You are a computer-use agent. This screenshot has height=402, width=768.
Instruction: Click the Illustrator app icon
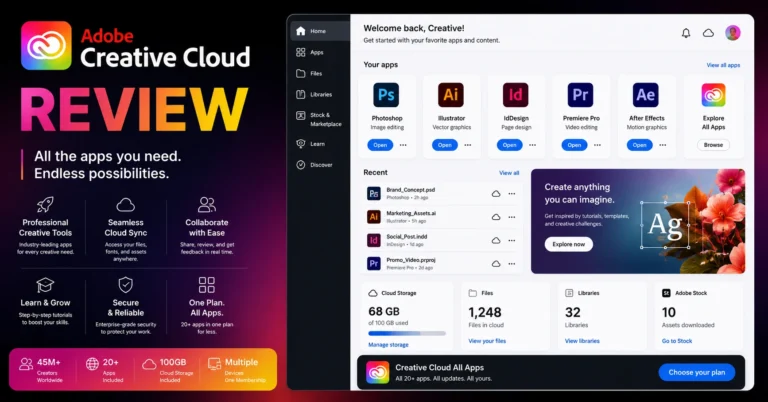point(451,95)
